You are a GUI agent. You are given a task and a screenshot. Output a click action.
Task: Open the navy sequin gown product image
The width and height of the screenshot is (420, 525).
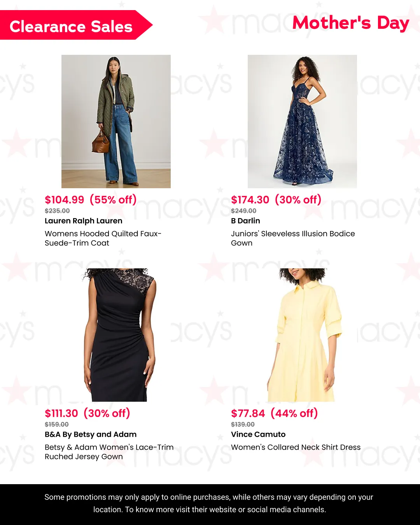click(x=302, y=121)
